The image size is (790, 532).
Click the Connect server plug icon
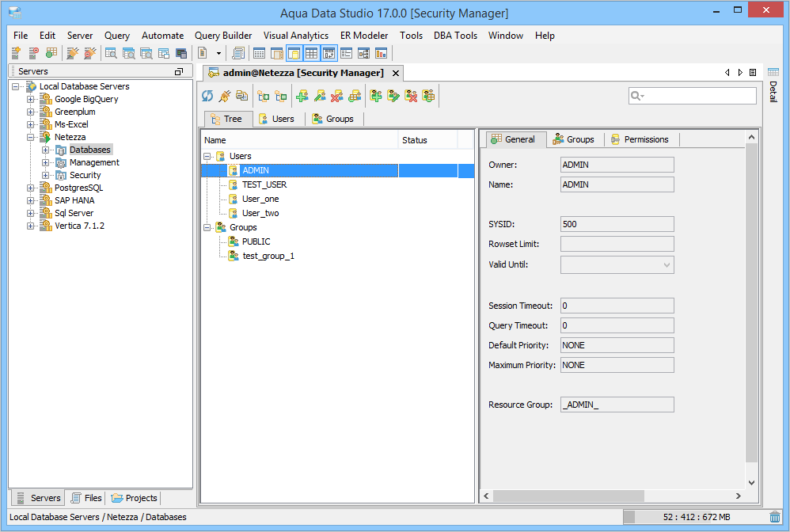73,53
